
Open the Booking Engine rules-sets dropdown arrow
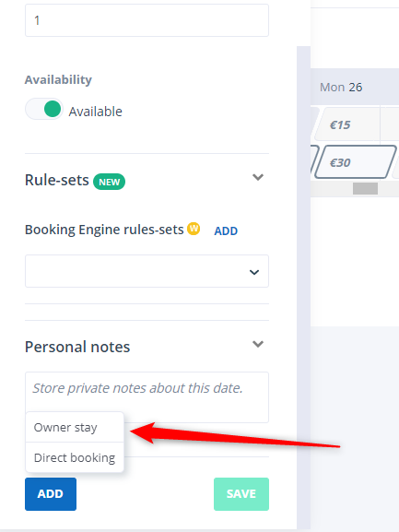click(x=254, y=272)
